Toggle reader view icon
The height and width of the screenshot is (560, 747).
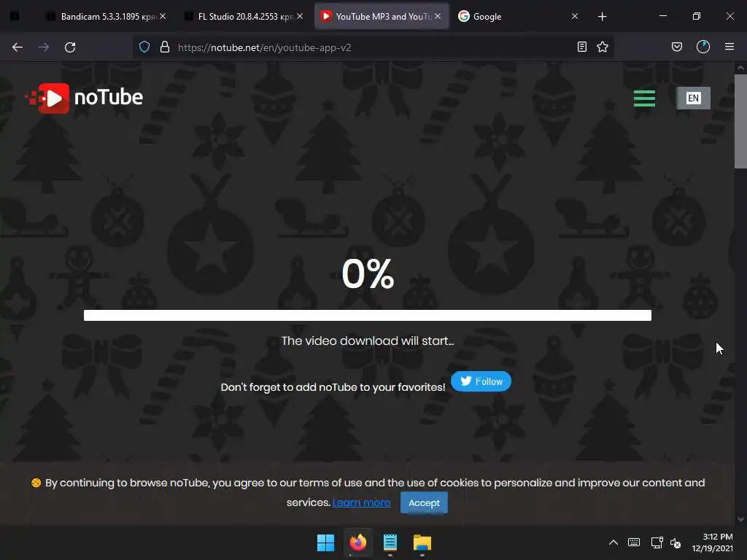pos(581,47)
